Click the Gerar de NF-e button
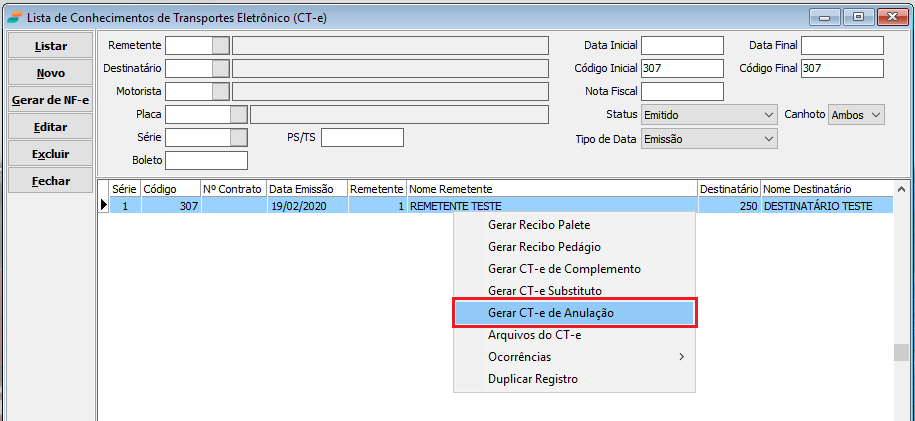The height and width of the screenshot is (421, 915). (x=51, y=100)
